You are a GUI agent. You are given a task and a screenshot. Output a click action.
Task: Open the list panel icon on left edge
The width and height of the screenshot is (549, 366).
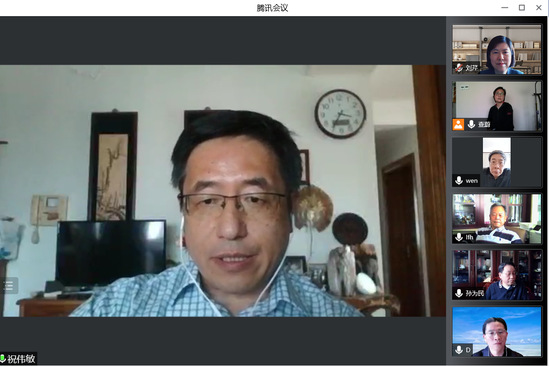8,286
